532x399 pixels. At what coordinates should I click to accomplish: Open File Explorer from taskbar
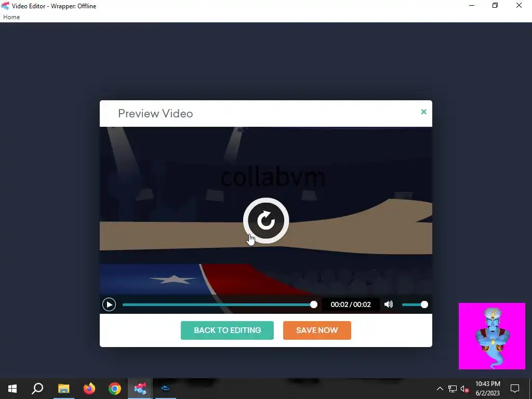(x=63, y=389)
